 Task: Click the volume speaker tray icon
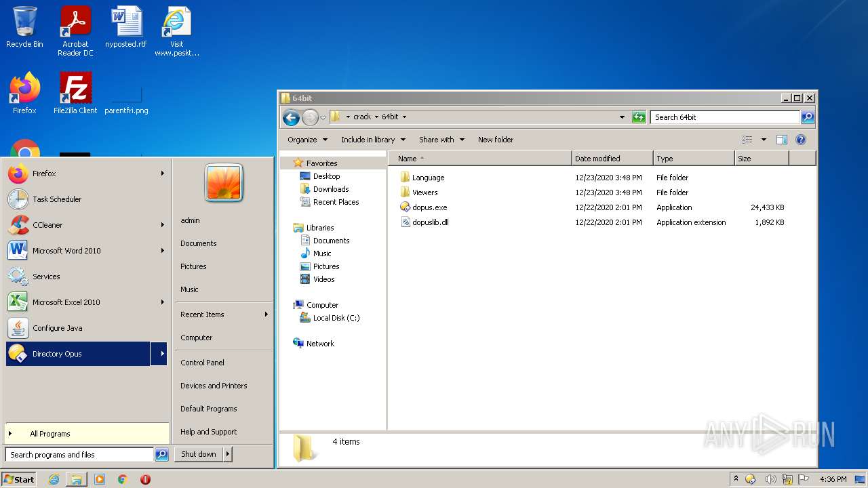coord(770,479)
